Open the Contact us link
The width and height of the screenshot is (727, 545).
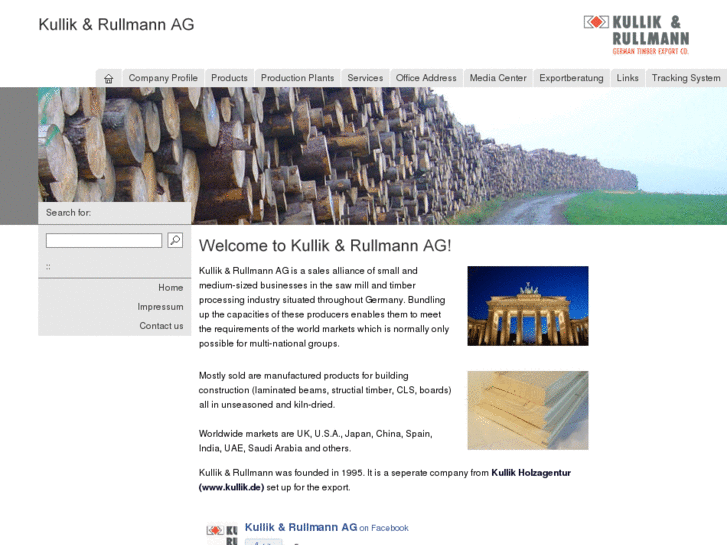point(161,326)
